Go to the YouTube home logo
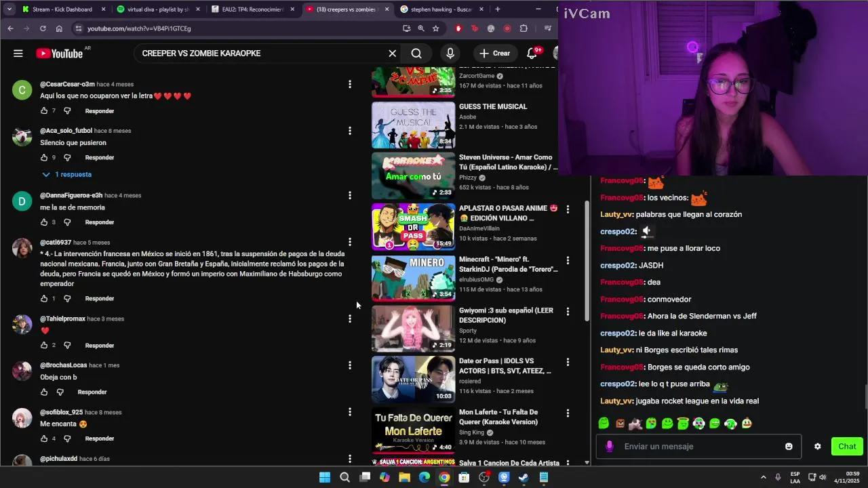This screenshot has width=868, height=488. tap(59, 54)
